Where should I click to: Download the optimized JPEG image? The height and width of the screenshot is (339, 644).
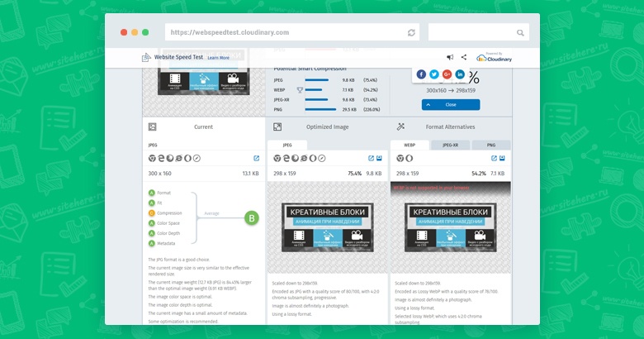point(380,158)
